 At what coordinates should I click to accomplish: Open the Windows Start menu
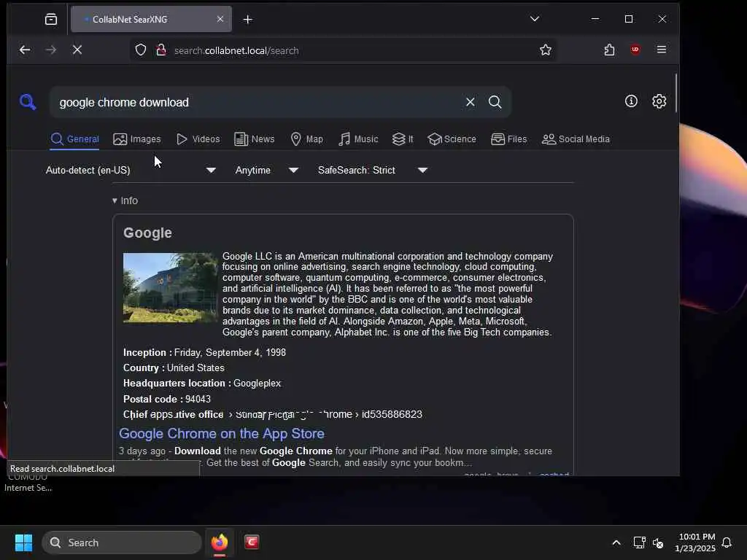point(23,542)
